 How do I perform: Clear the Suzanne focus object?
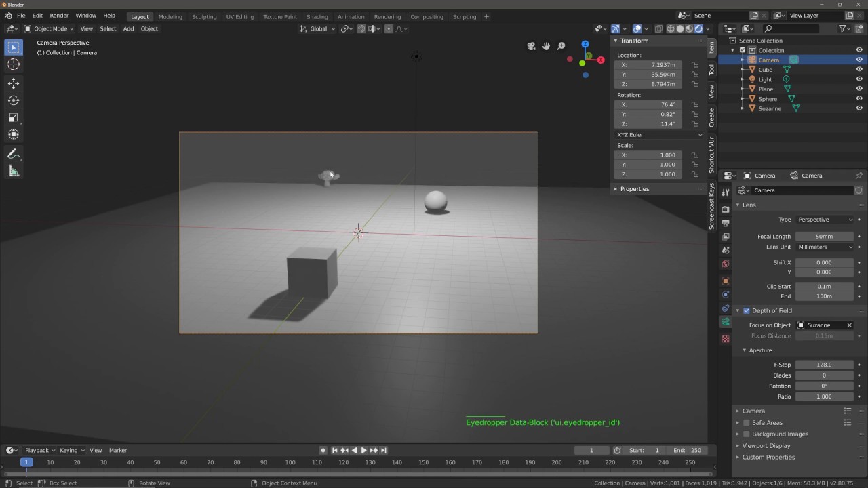click(x=849, y=325)
